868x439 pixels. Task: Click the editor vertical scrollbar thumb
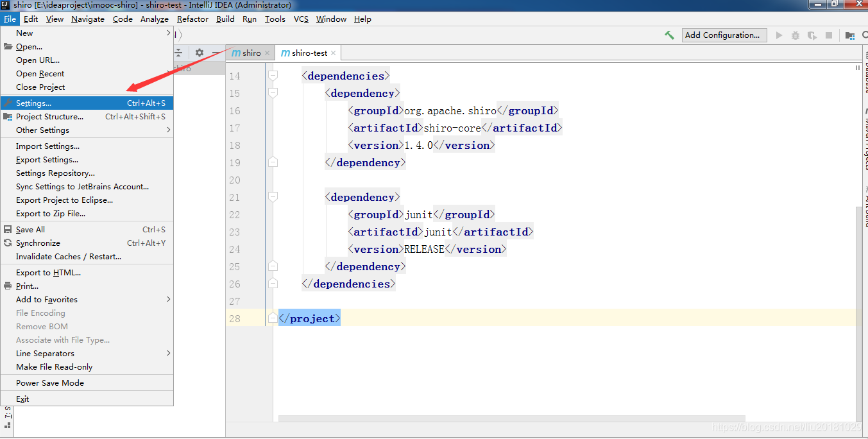click(x=859, y=313)
